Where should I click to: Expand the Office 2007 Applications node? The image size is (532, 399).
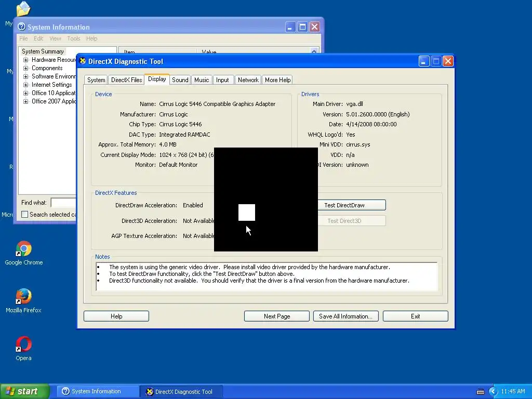[x=26, y=101]
